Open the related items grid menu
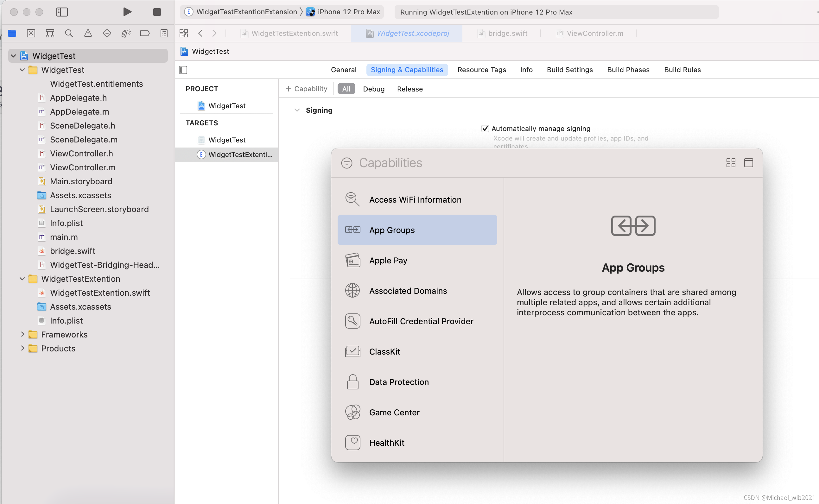This screenshot has height=504, width=819. (184, 33)
